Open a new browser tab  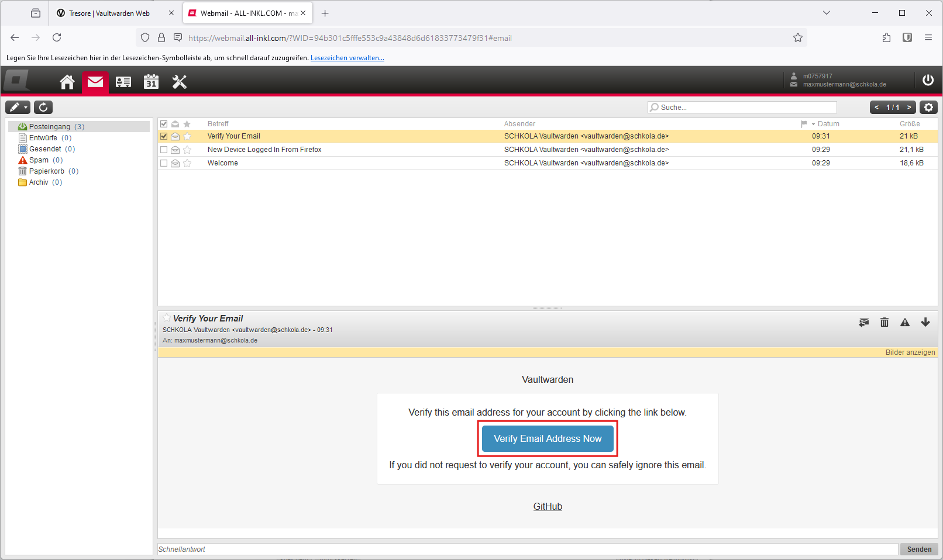[325, 13]
